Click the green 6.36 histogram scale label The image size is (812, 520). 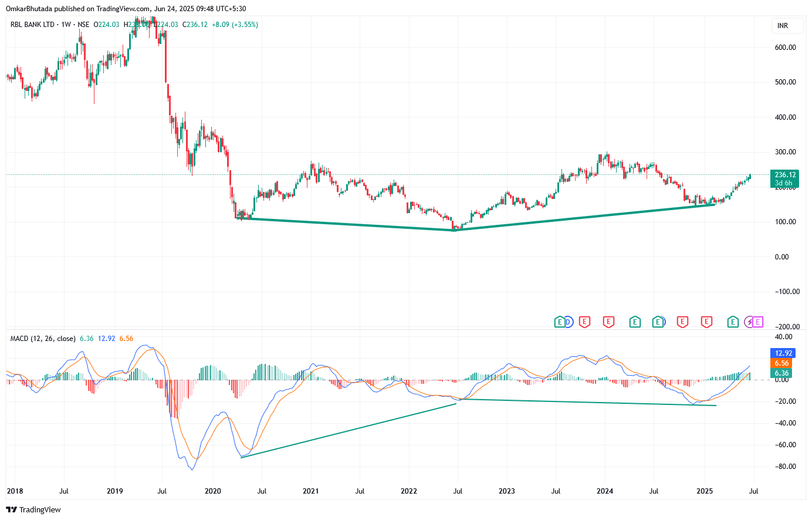(781, 373)
